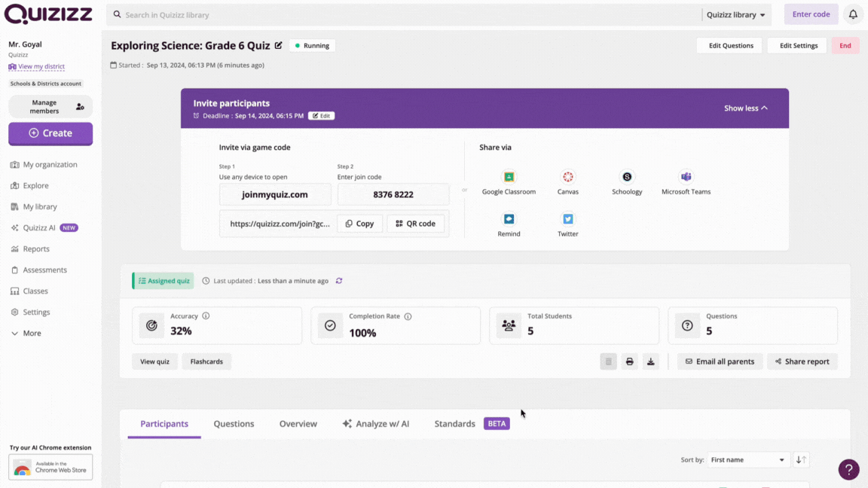Click Share report button
The image size is (868, 488).
click(x=802, y=361)
